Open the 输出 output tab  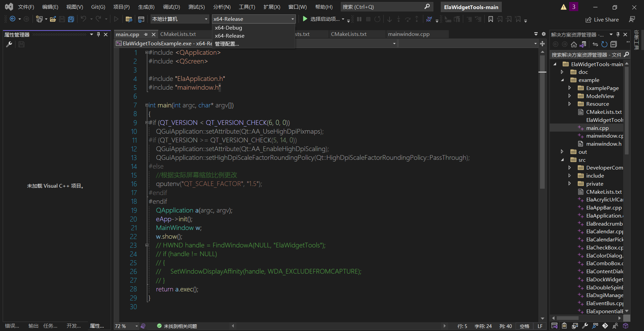click(33, 326)
